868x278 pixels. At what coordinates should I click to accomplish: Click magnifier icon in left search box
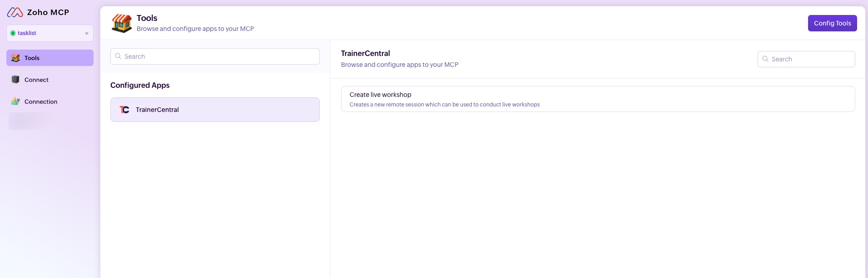pos(118,56)
